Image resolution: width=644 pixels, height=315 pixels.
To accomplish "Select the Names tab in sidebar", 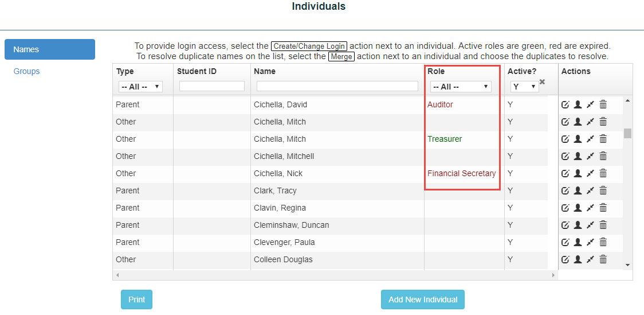I will pyautogui.click(x=50, y=49).
